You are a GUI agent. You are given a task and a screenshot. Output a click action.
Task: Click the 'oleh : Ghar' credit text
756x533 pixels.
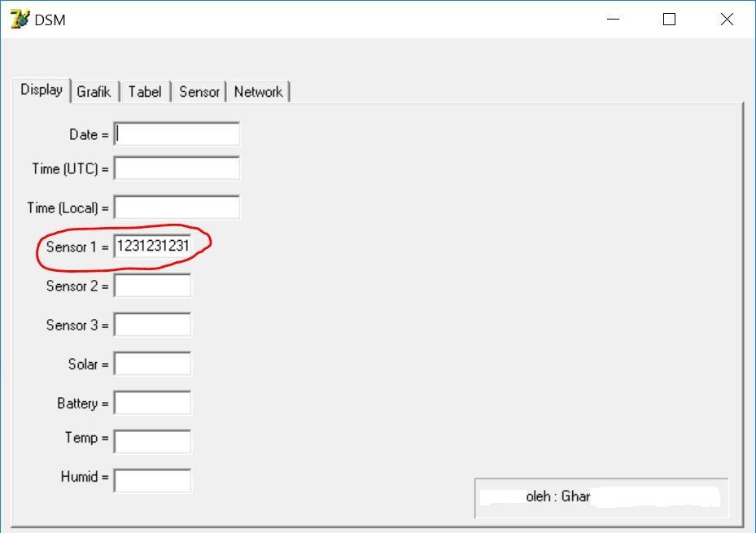(x=557, y=496)
